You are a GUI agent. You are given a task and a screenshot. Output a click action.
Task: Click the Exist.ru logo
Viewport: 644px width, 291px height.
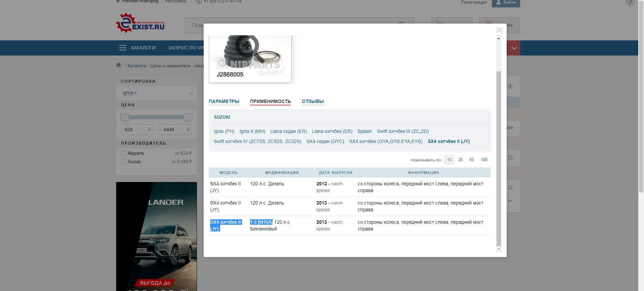[140, 23]
